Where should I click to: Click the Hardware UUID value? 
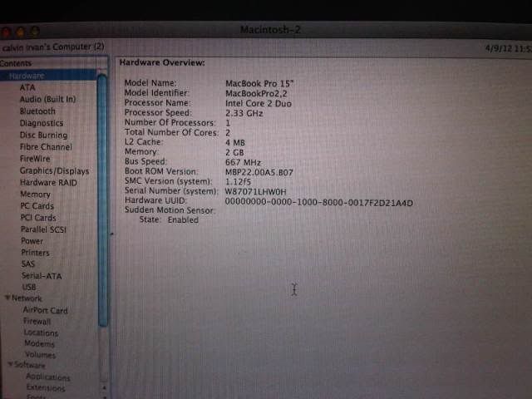[319, 203]
